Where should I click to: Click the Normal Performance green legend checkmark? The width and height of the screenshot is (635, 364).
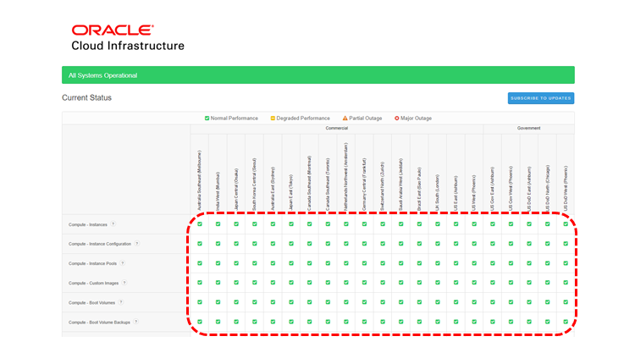tap(207, 119)
